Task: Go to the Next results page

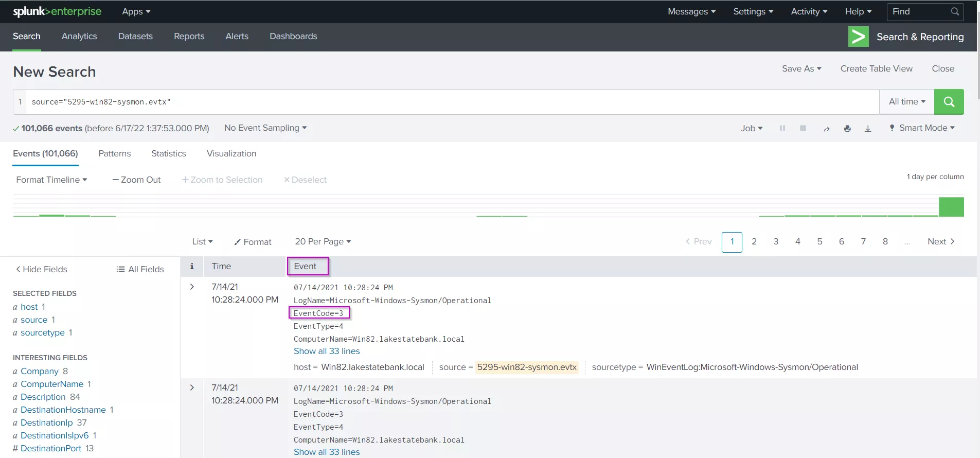Action: pos(941,241)
